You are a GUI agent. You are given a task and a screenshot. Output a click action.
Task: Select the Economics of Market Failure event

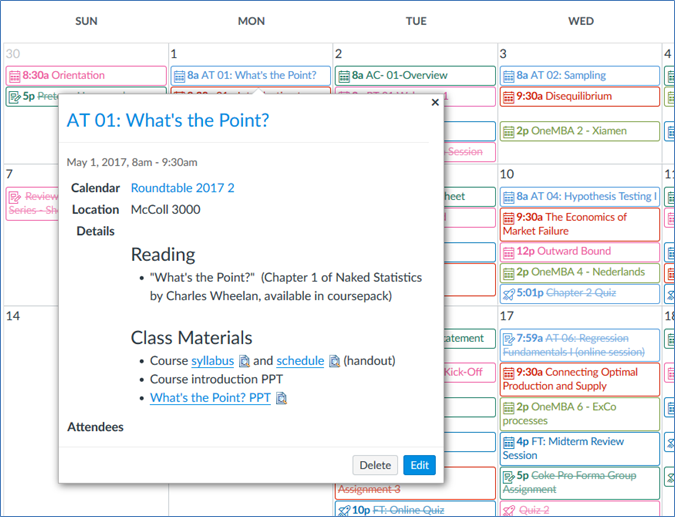pos(579,224)
